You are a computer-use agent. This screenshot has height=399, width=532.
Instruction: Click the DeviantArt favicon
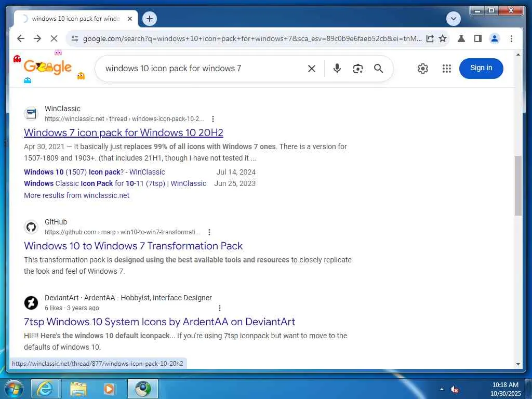click(x=31, y=303)
